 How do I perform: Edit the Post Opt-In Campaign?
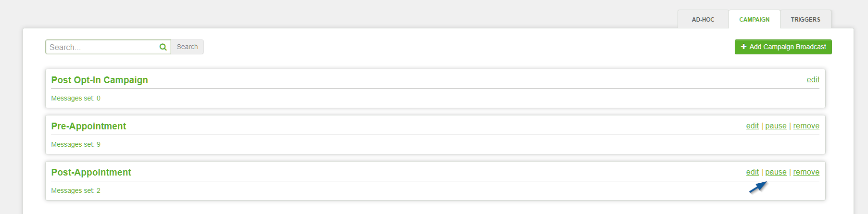click(x=813, y=80)
